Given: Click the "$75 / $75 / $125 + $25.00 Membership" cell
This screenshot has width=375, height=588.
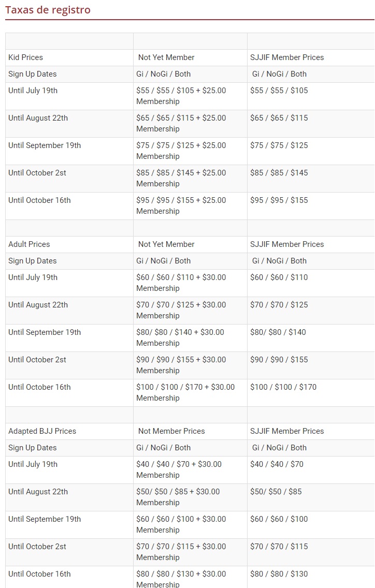Looking at the screenshot, I should 181,151.
